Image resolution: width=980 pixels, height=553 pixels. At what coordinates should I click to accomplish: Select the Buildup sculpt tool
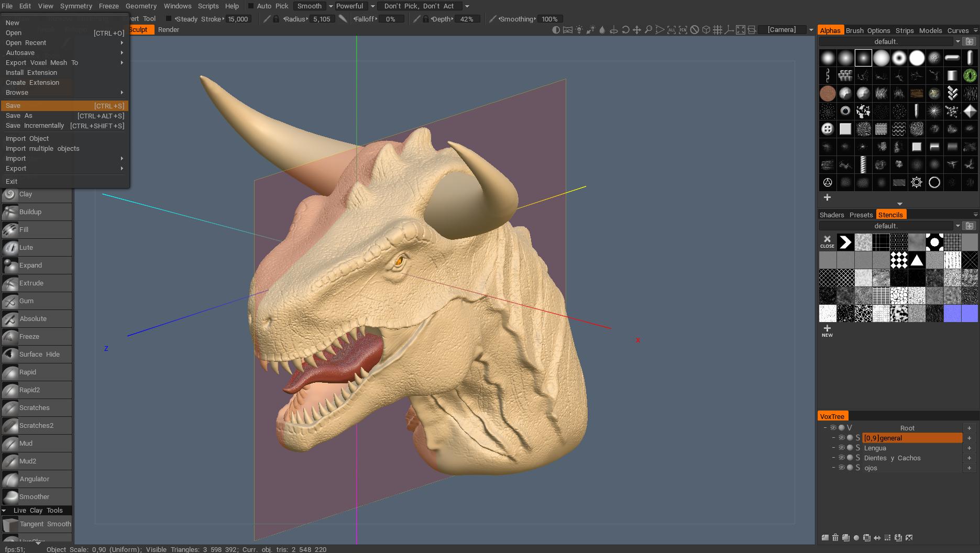pos(36,212)
